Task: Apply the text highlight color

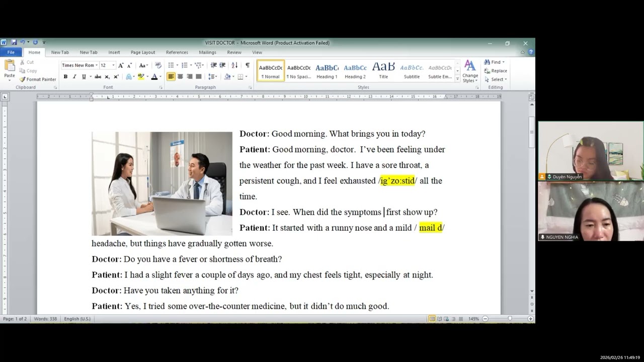Action: click(141, 77)
